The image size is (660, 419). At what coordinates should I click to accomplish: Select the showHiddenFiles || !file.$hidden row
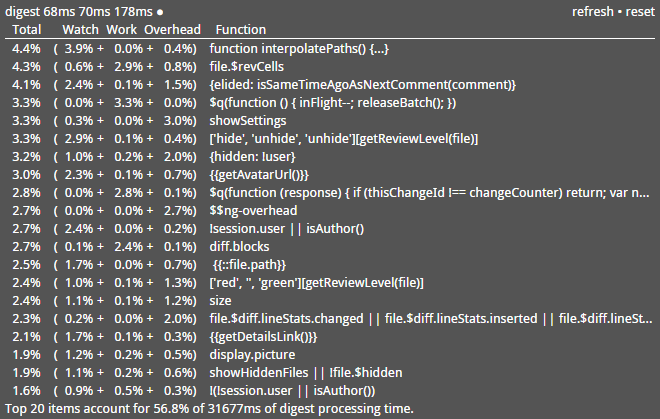click(330, 373)
